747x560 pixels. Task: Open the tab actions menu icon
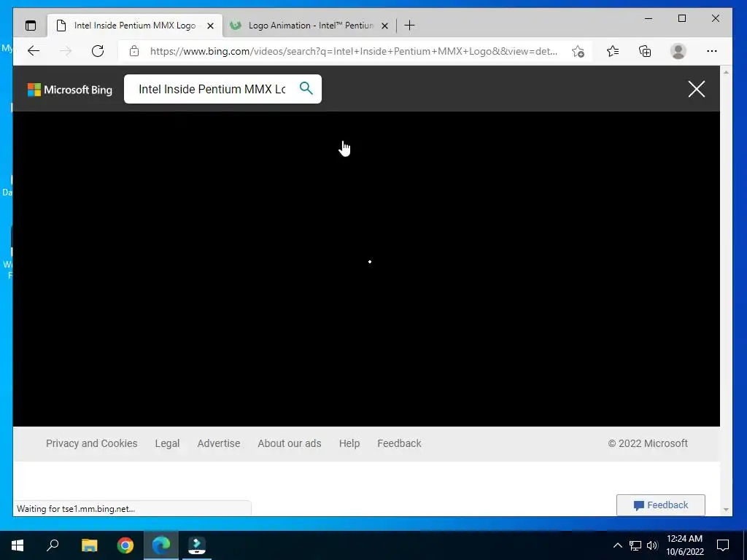[x=31, y=26]
